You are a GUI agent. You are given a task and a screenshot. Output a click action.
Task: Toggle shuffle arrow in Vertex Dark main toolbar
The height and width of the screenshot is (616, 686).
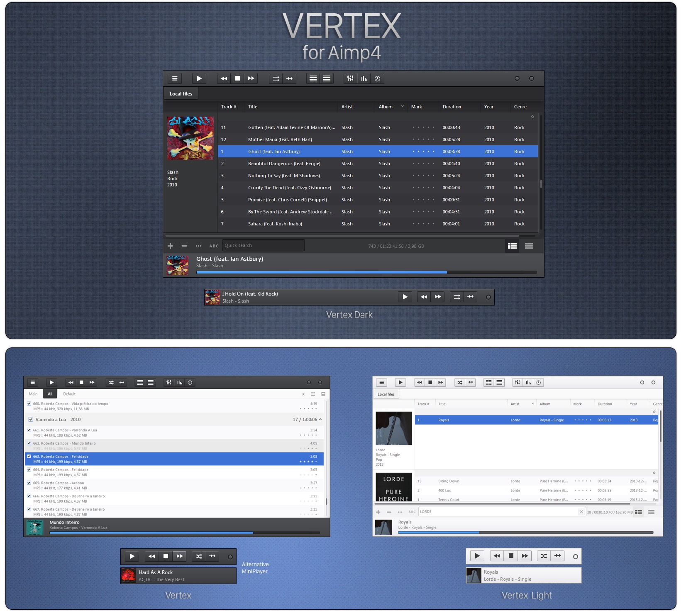pos(290,78)
